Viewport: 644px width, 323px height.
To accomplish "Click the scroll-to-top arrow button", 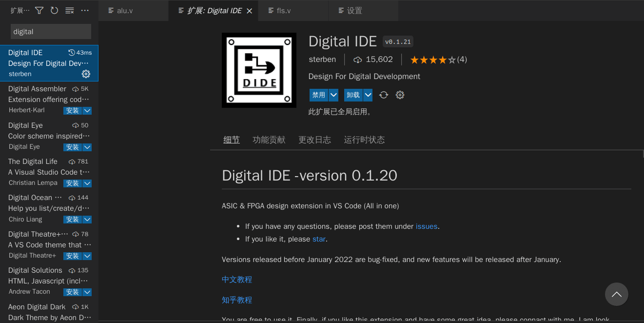I will tap(617, 294).
